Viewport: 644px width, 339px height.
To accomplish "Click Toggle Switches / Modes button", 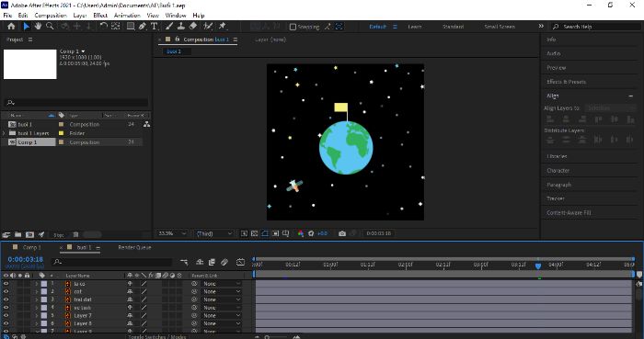I will [x=157, y=336].
